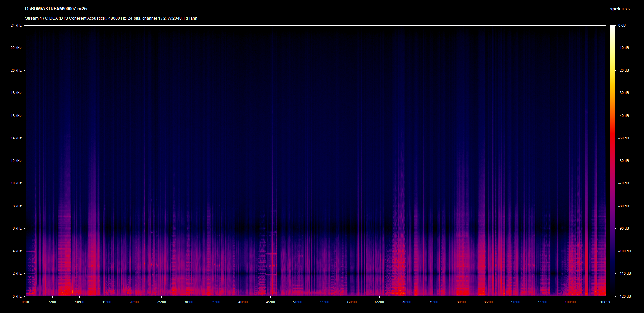Click the spek 0.8.5 version label
Image resolution: width=644 pixels, height=313 pixels.
(x=620, y=9)
